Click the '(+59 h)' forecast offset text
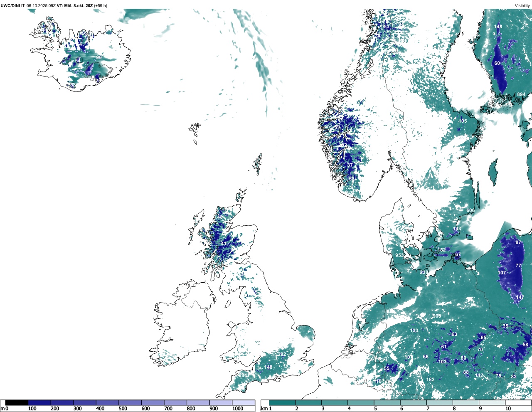This screenshot has height=412, width=532. pyautogui.click(x=101, y=5)
